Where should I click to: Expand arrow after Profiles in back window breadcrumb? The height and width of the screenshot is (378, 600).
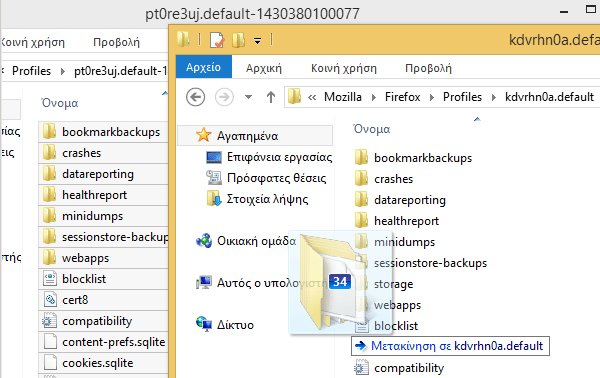[63, 72]
